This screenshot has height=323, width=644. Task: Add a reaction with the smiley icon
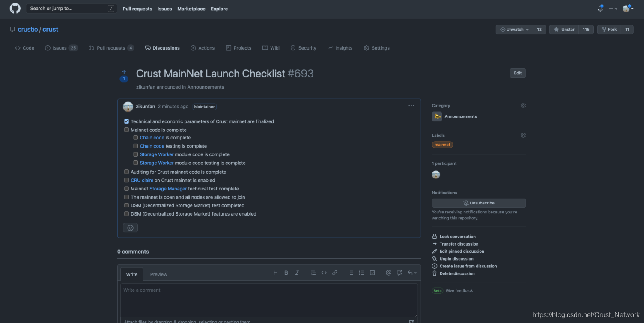click(x=130, y=228)
